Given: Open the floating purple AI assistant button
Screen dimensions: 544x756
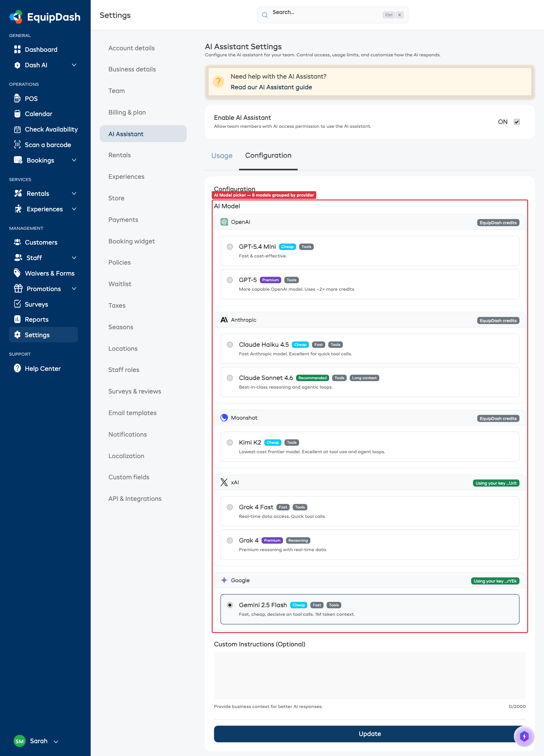Looking at the screenshot, I should [524, 736].
